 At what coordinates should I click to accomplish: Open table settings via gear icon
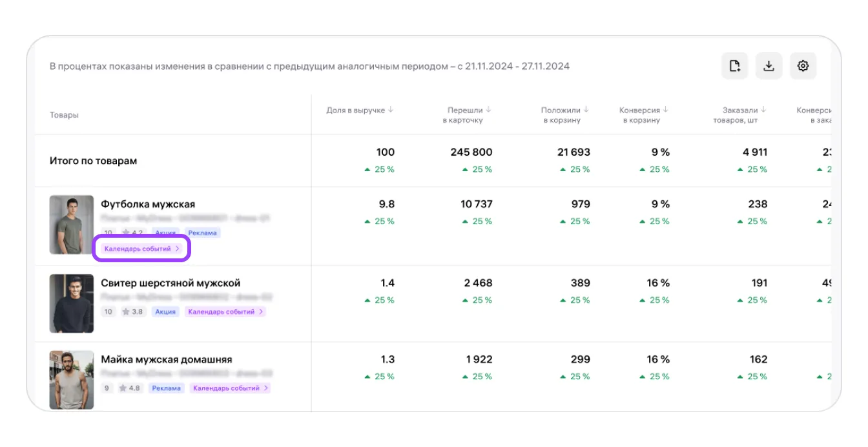(x=803, y=66)
